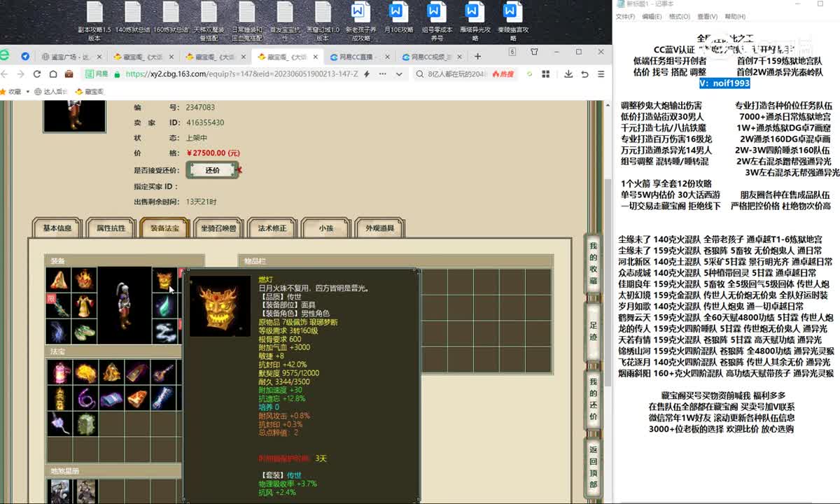
Task: Open 达人后台 bookmark in bookmarks bar
Action: [50, 91]
